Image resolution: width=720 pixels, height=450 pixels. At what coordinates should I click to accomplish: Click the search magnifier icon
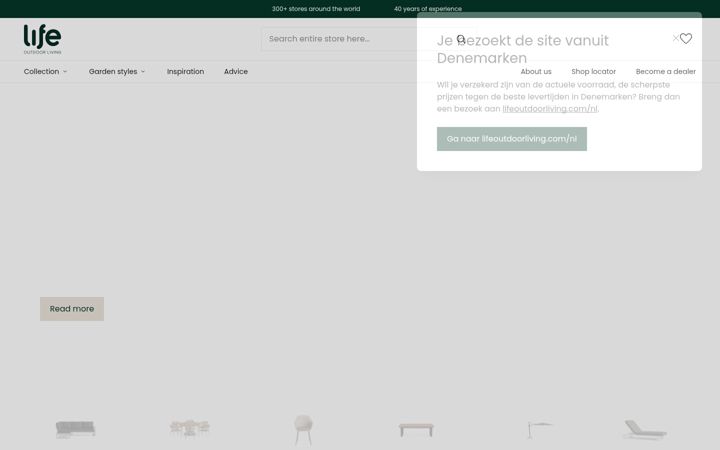(461, 39)
